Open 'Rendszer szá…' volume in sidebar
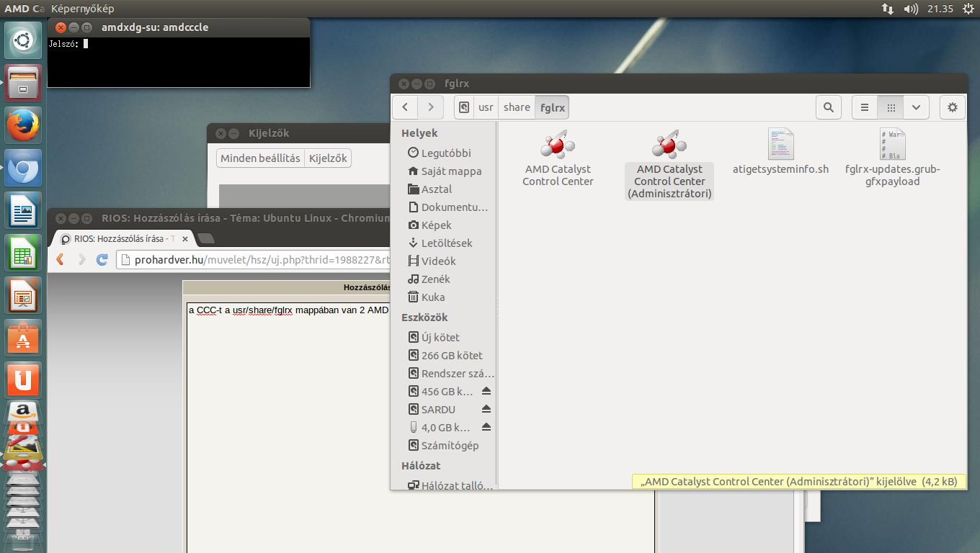 click(x=451, y=373)
